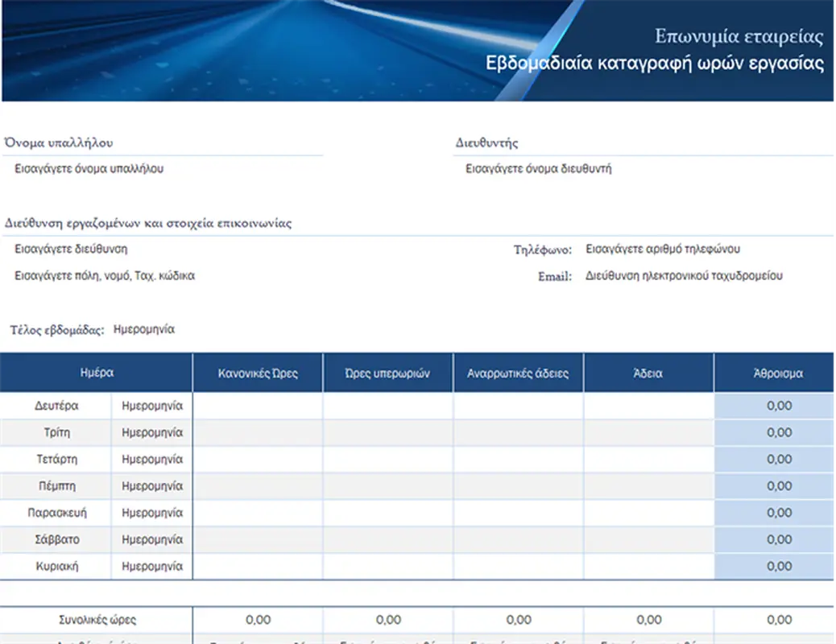Click the week ending date value Ημερομηνία

144,329
